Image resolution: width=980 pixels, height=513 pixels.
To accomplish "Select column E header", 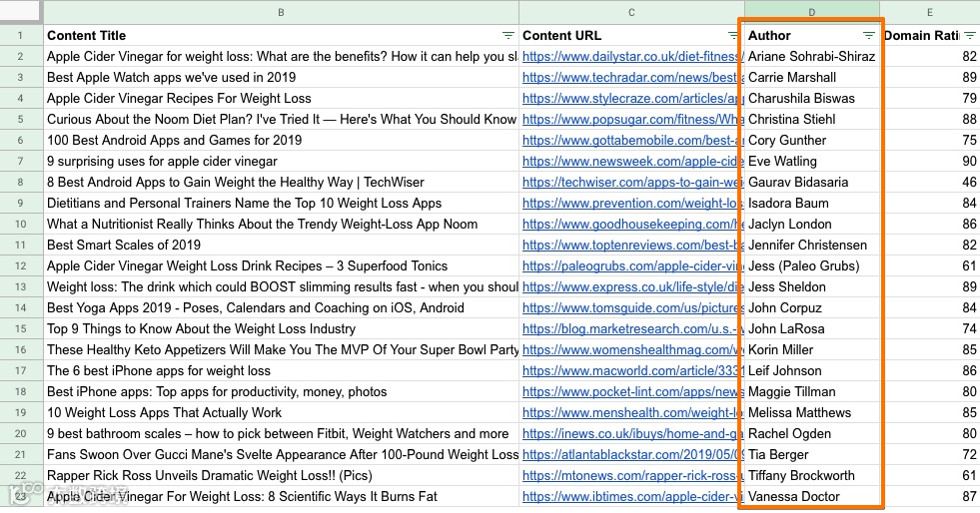I will point(930,13).
